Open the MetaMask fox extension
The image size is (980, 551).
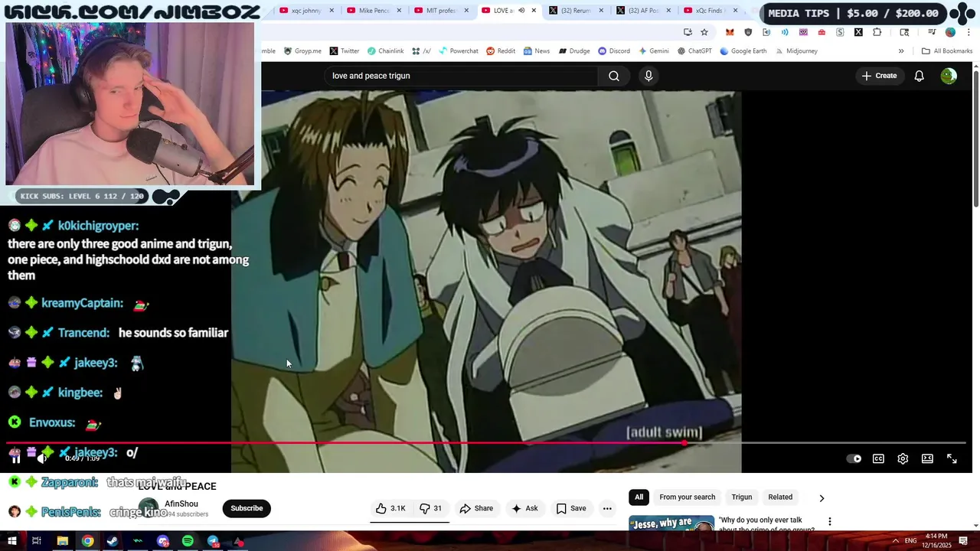point(730,32)
